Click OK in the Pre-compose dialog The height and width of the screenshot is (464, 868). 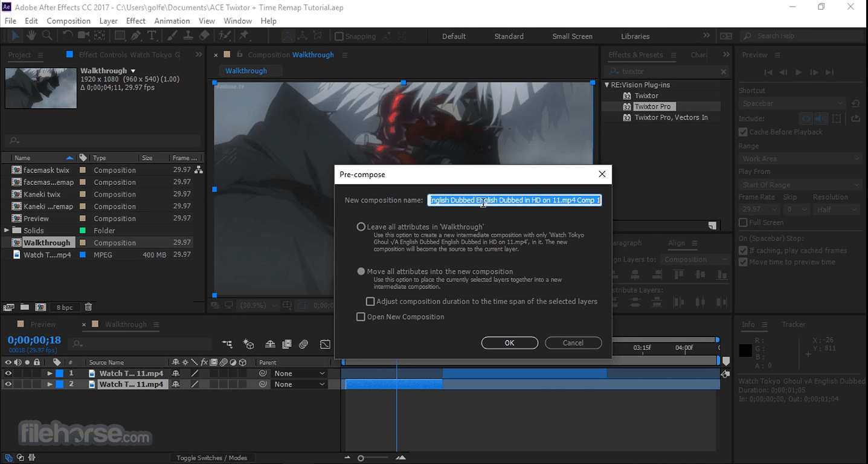point(509,343)
